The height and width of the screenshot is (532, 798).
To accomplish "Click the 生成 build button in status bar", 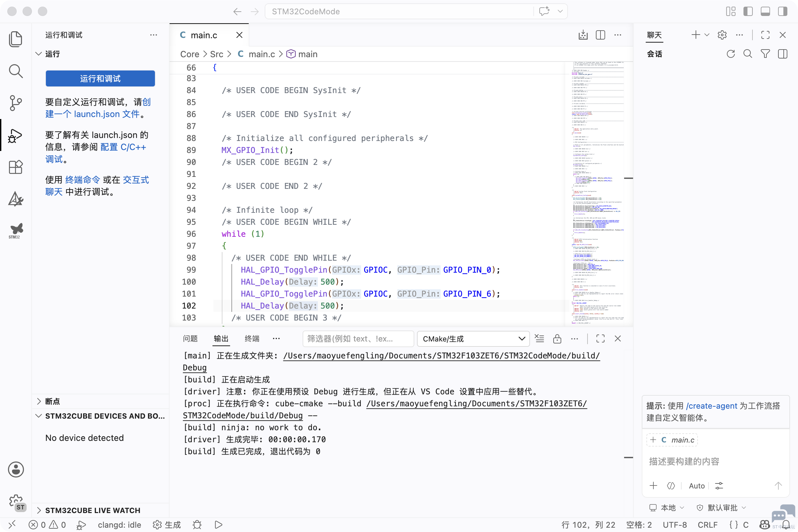I will pyautogui.click(x=167, y=525).
